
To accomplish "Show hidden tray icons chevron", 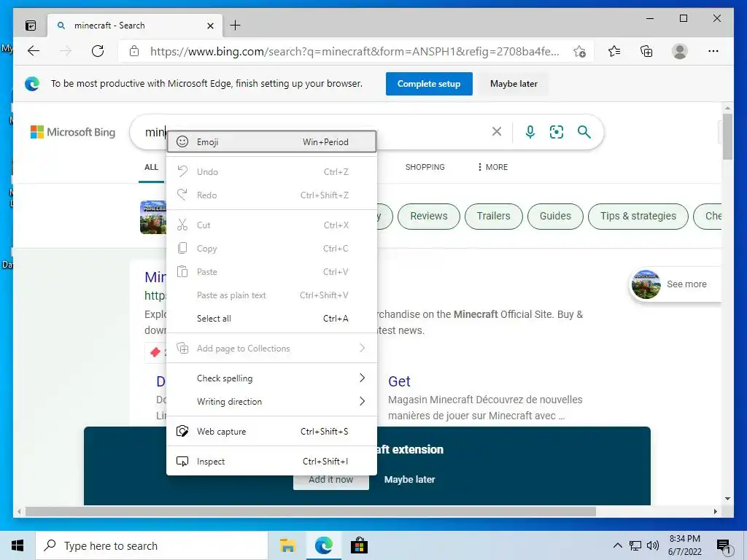I will 617,545.
